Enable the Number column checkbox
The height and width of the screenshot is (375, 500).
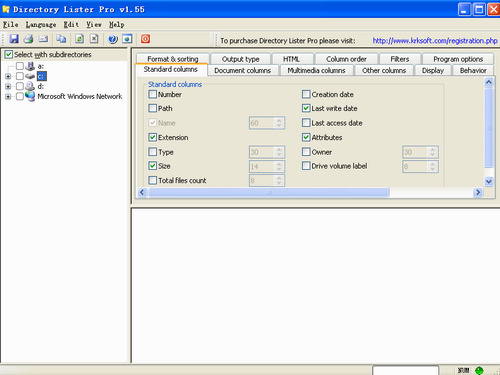(x=153, y=94)
